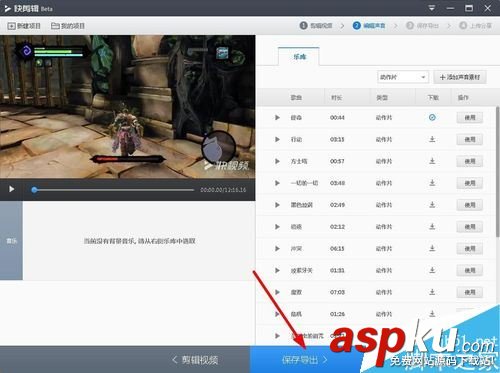Click the 时长 column header

337,97
